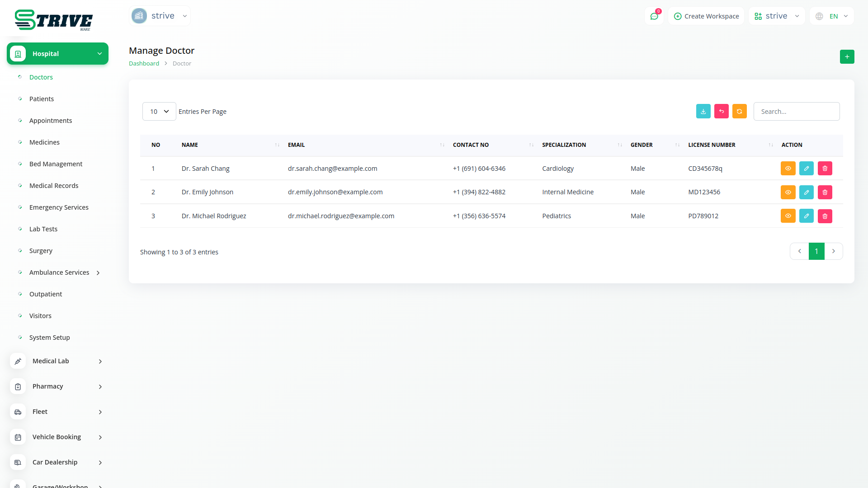Open the entries per page dropdown
The height and width of the screenshot is (488, 868).
pos(159,112)
